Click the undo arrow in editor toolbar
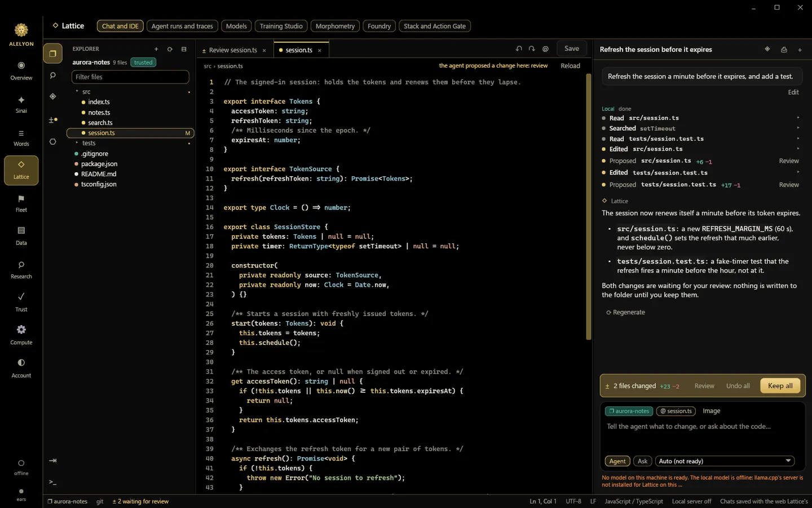The image size is (812, 508). [519, 49]
